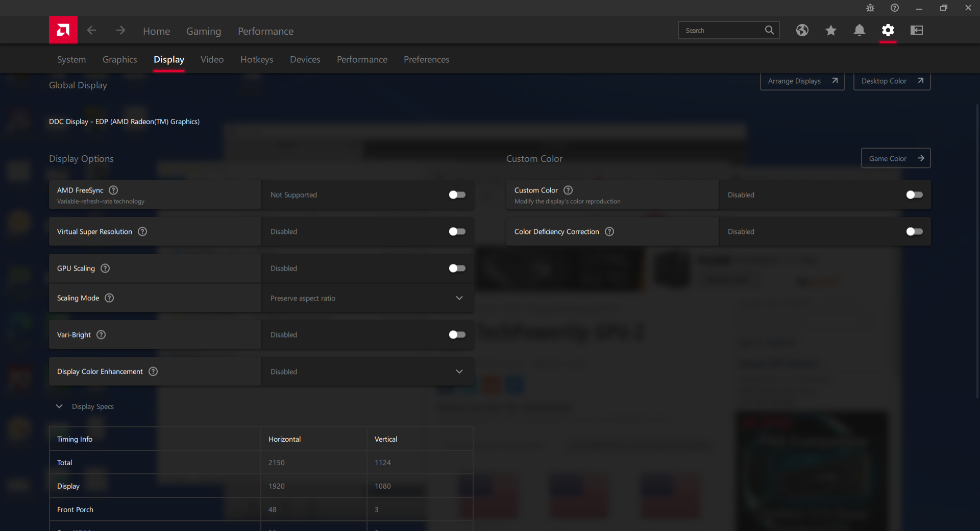Open the Performance settings sub-tab
980x531 pixels.
click(362, 59)
